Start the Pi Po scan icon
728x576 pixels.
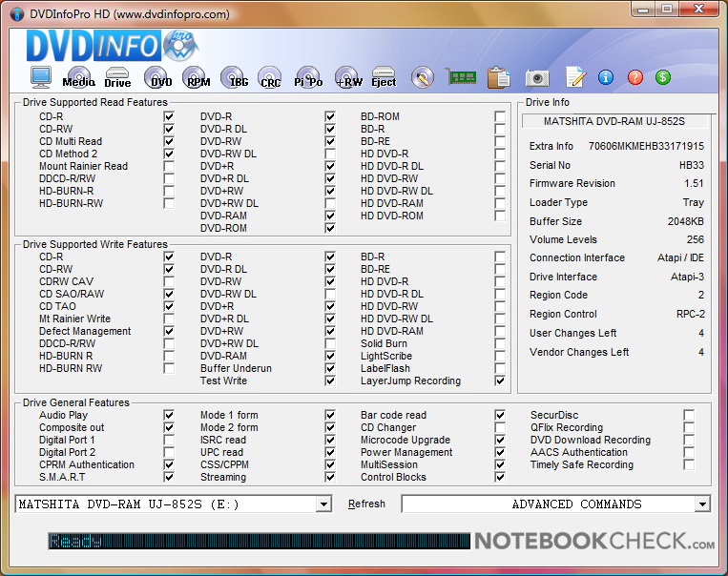(x=308, y=77)
